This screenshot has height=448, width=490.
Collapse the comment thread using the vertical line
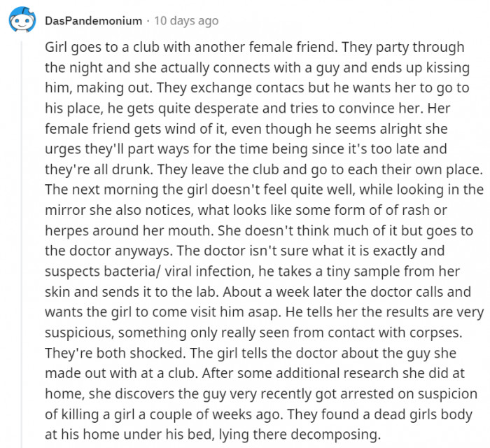coord(22,244)
